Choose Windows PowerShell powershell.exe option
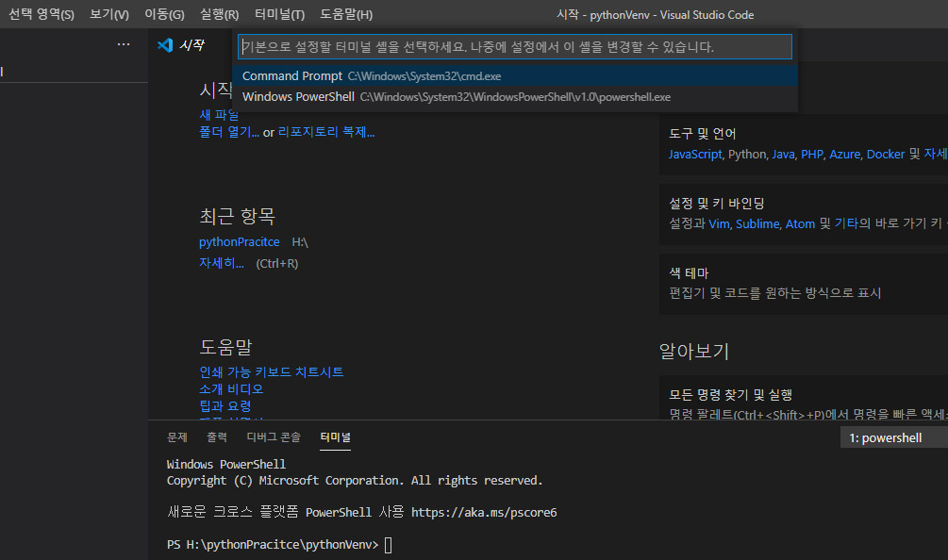This screenshot has height=560, width=948. [515, 97]
